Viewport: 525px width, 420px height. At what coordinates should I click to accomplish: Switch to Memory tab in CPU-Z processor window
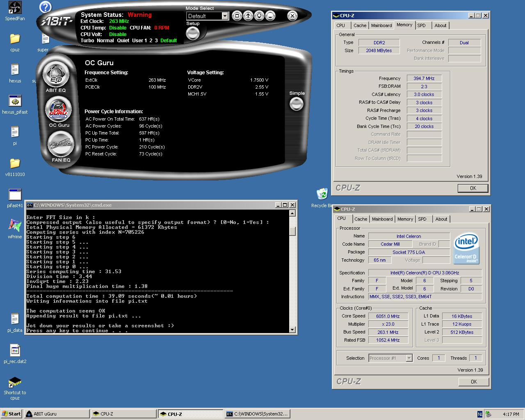tap(405, 219)
